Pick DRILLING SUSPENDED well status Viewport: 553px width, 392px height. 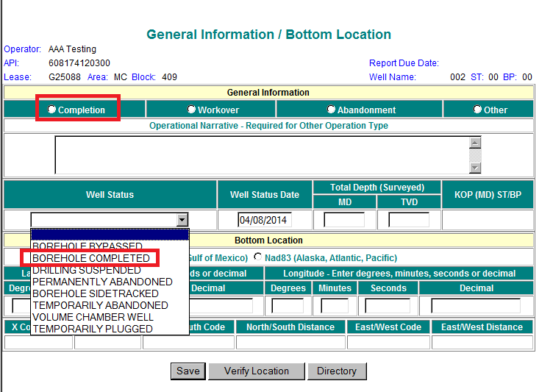pyautogui.click(x=86, y=270)
